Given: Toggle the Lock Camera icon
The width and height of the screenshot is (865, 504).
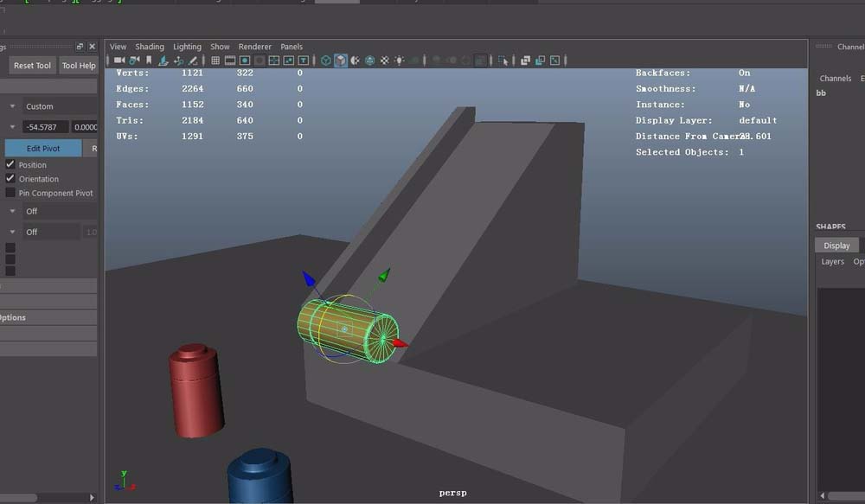Looking at the screenshot, I should [x=134, y=61].
